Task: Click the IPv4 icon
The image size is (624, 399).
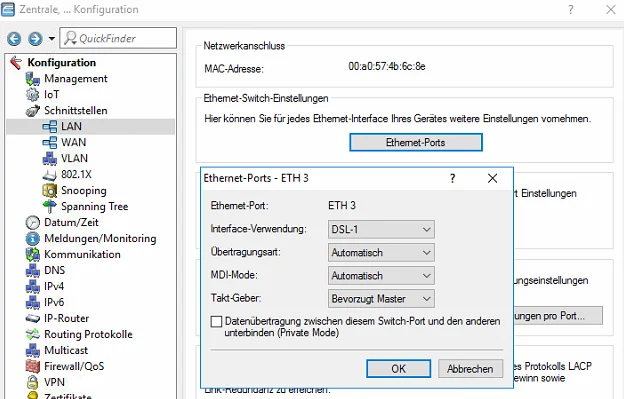Action: pyautogui.click(x=33, y=286)
